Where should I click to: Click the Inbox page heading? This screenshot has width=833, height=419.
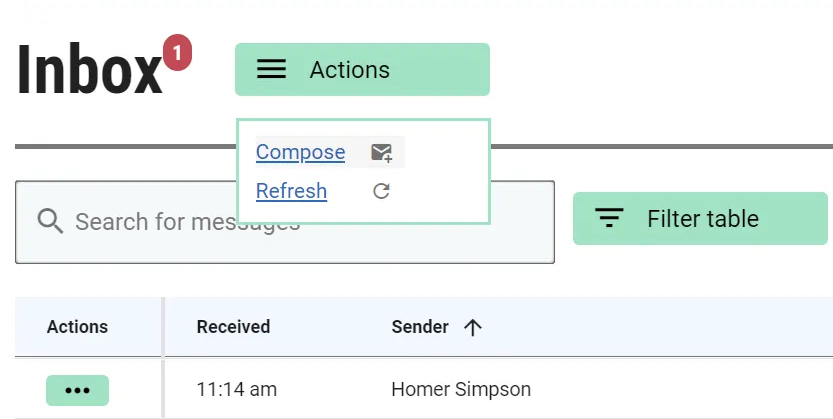(89, 70)
